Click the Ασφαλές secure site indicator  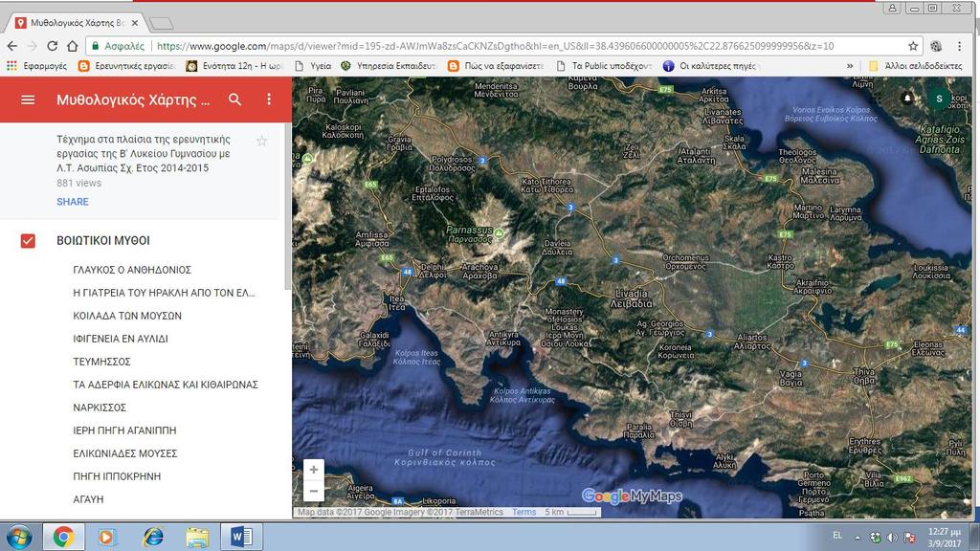tap(118, 46)
